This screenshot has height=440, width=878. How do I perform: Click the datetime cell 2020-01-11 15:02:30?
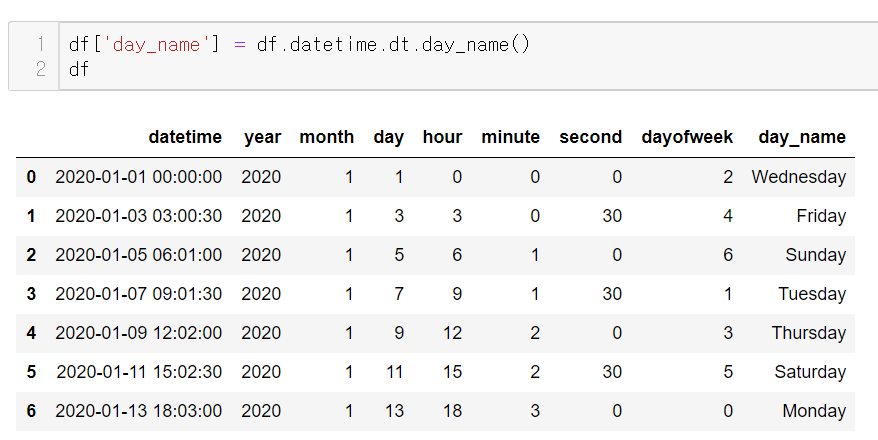coord(139,372)
